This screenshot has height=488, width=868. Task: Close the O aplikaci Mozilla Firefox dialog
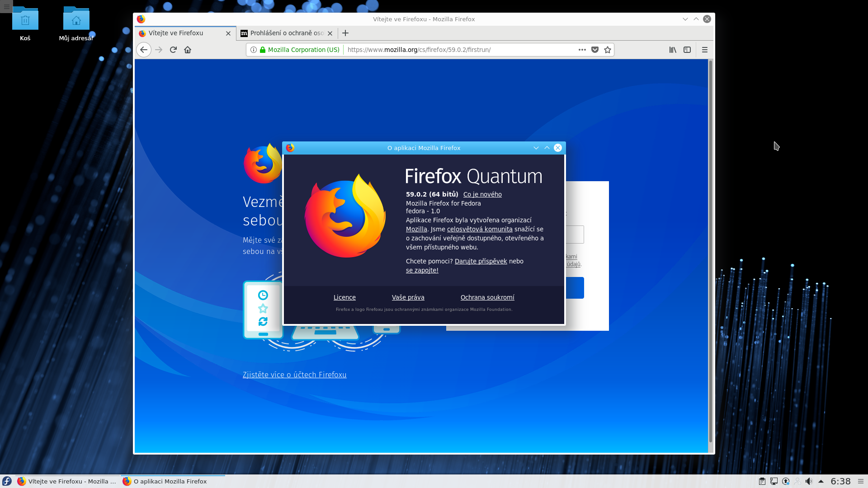pyautogui.click(x=558, y=148)
